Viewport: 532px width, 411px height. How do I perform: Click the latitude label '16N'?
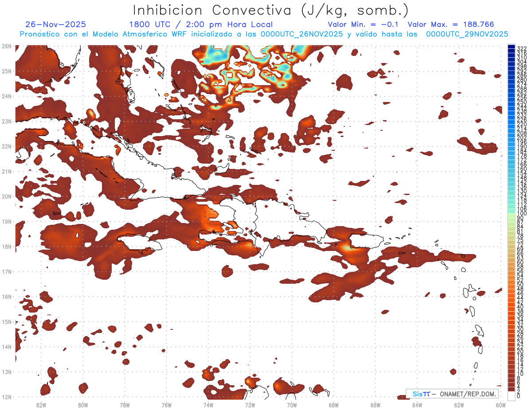(x=7, y=297)
